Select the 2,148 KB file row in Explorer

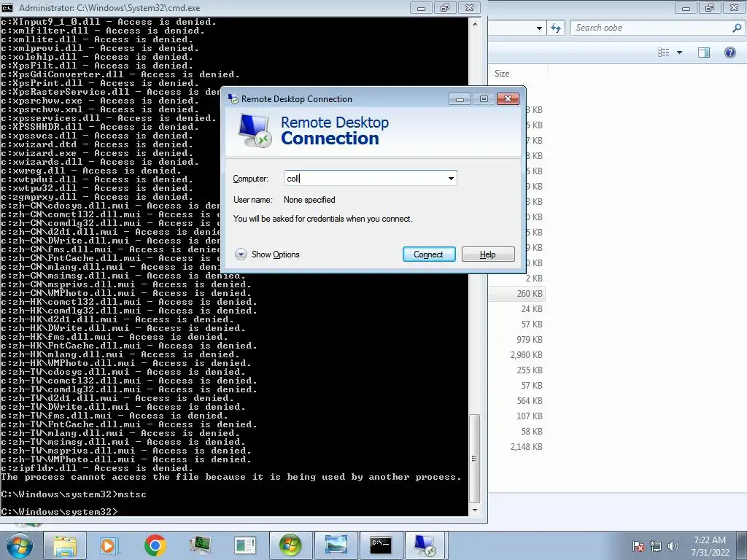point(517,447)
